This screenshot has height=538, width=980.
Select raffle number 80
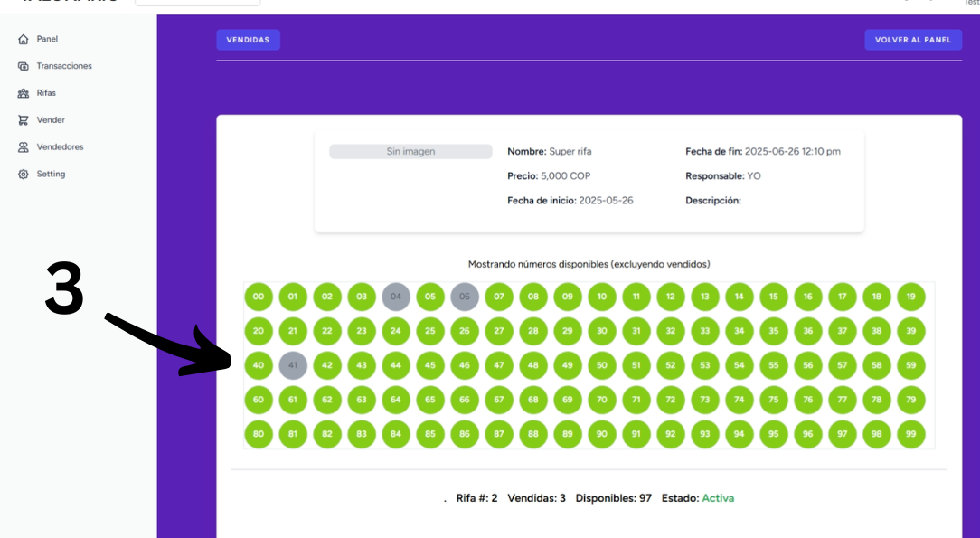coord(259,434)
